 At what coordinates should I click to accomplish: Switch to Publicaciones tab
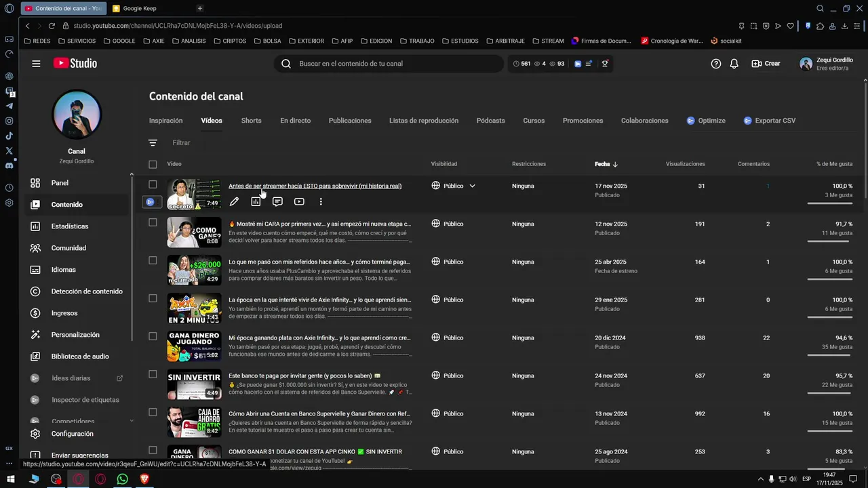[350, 121]
